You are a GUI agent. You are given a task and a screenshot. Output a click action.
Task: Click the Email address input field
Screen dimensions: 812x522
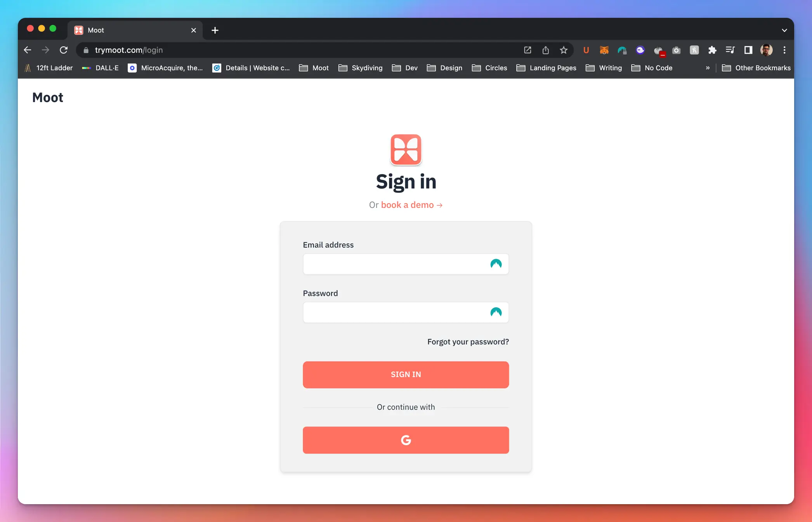(x=406, y=264)
